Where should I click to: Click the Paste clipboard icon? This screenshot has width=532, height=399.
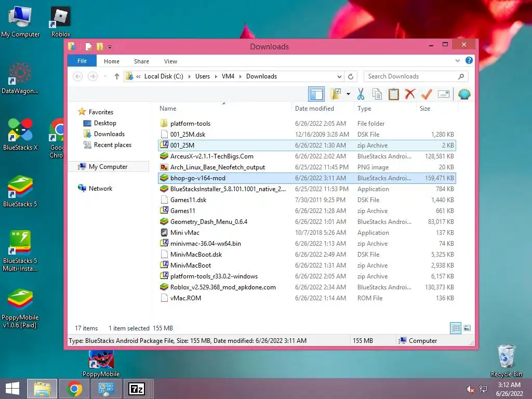394,94
